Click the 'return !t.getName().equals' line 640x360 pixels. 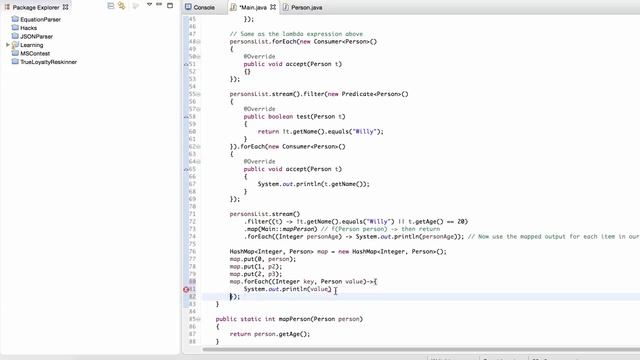point(320,131)
